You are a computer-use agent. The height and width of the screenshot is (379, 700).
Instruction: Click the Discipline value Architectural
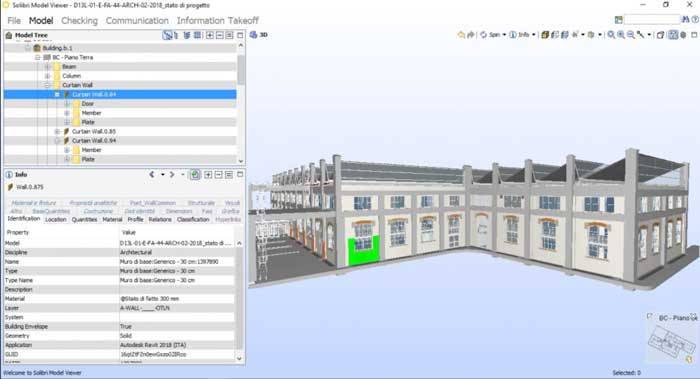136,252
